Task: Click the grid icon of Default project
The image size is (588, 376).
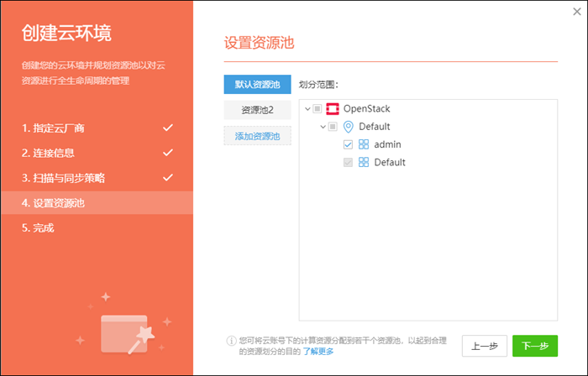Action: click(x=364, y=162)
